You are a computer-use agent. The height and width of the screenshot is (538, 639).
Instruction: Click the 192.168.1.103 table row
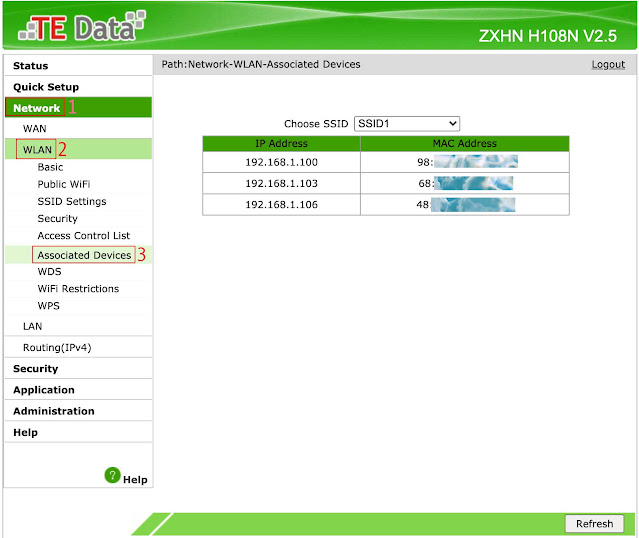point(385,183)
